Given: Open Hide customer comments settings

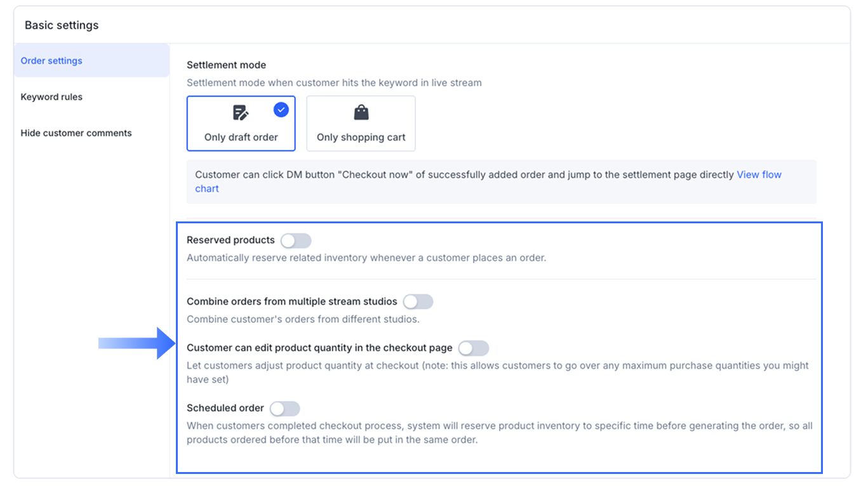Looking at the screenshot, I should (76, 133).
